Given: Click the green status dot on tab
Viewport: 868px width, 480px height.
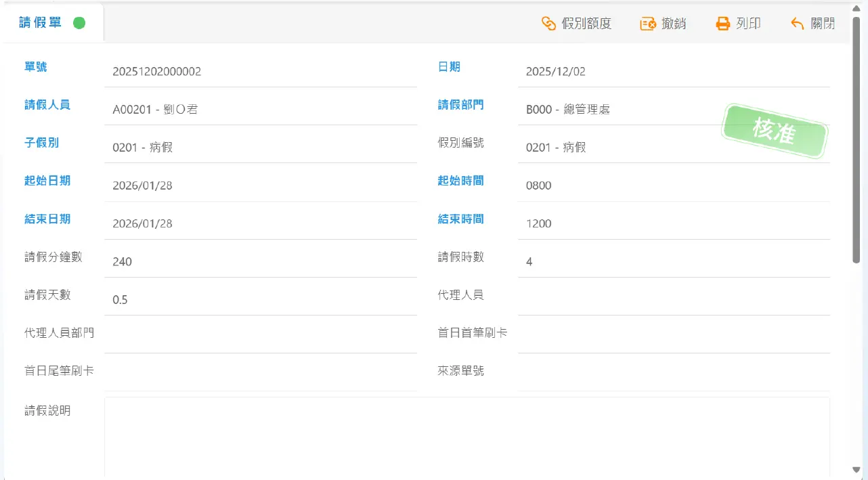Looking at the screenshot, I should [79, 23].
